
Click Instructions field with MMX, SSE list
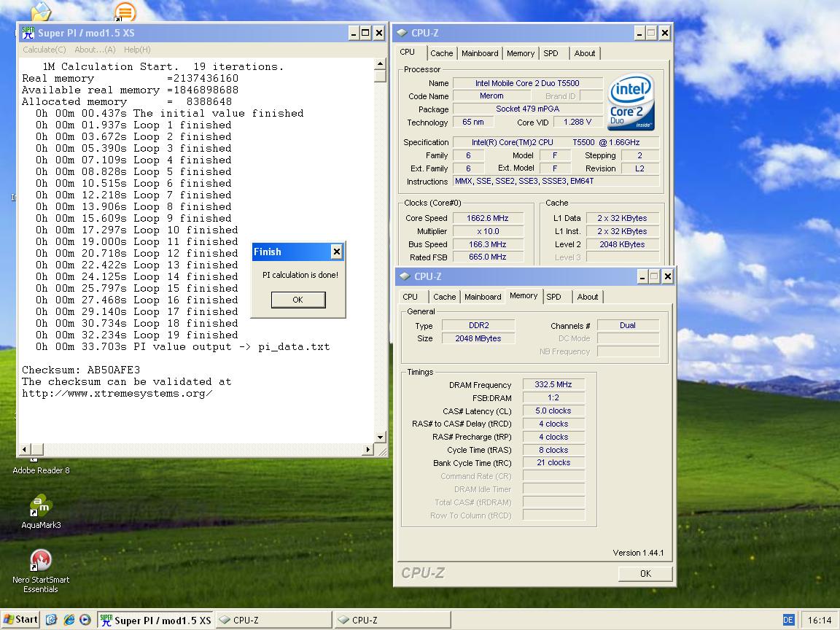(556, 181)
